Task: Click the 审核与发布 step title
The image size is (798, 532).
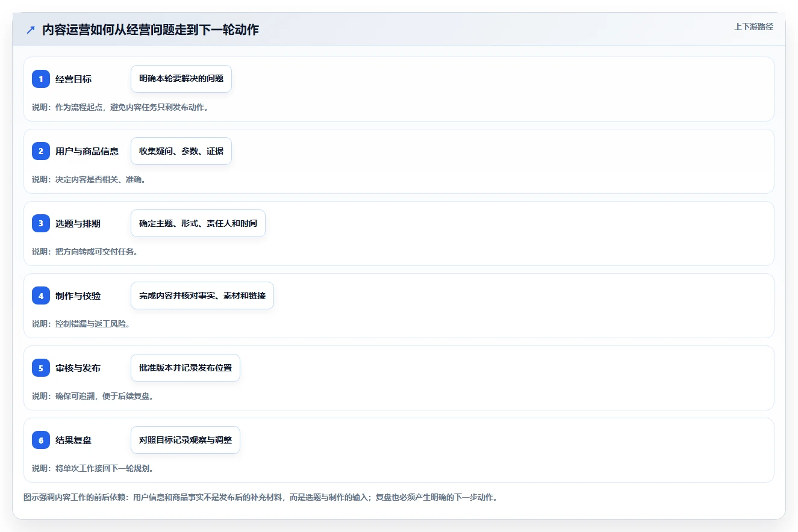Action: [78, 368]
